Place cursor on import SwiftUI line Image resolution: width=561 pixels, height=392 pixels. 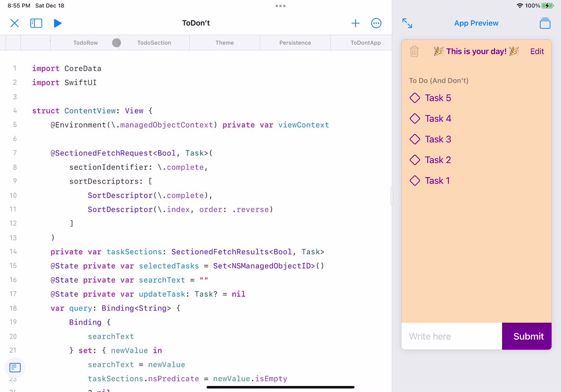coord(64,82)
